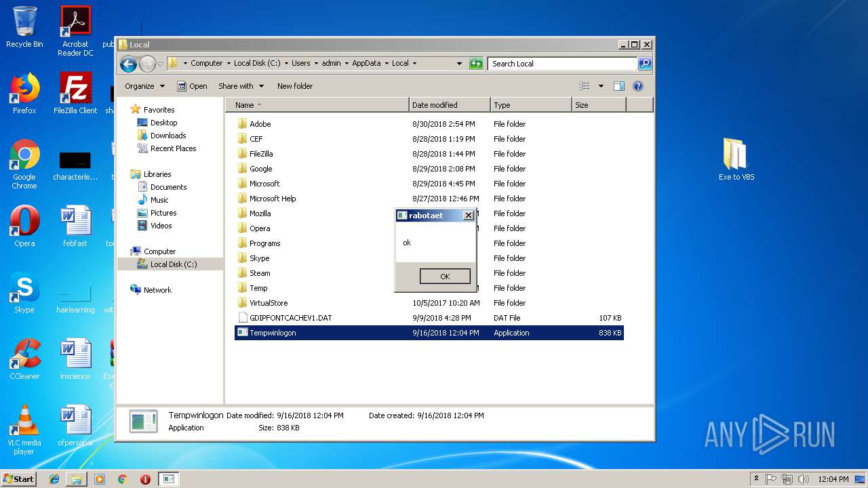Select the Adobe folder
This screenshot has width=868, height=488.
[x=260, y=124]
